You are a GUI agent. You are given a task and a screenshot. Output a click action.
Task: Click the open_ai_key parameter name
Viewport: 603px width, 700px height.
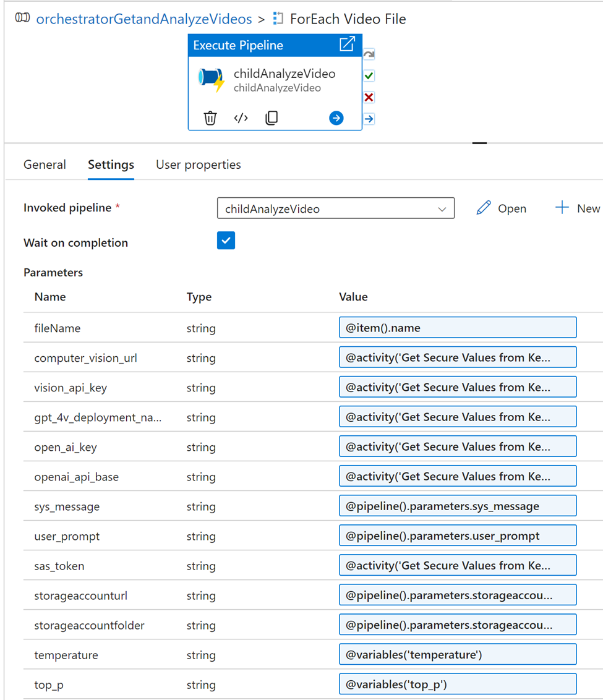point(66,447)
